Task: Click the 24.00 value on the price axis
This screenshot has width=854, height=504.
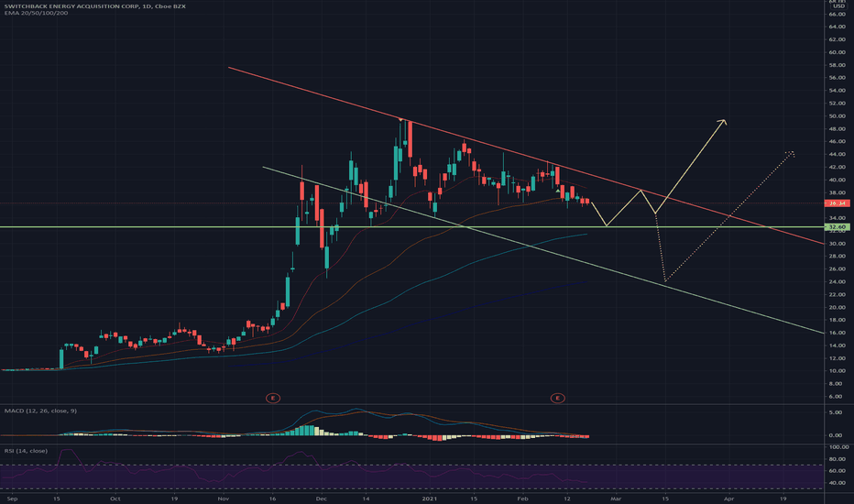Action: pyautogui.click(x=838, y=281)
